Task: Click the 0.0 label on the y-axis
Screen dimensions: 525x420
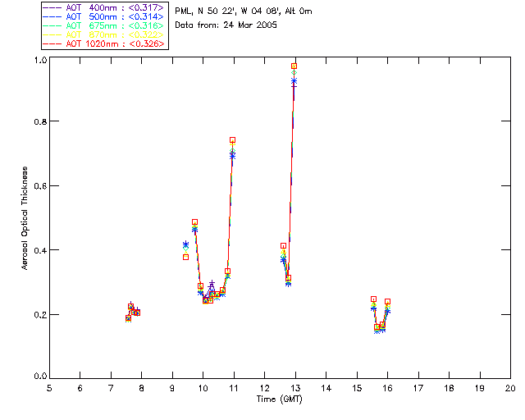Action: tap(39, 378)
